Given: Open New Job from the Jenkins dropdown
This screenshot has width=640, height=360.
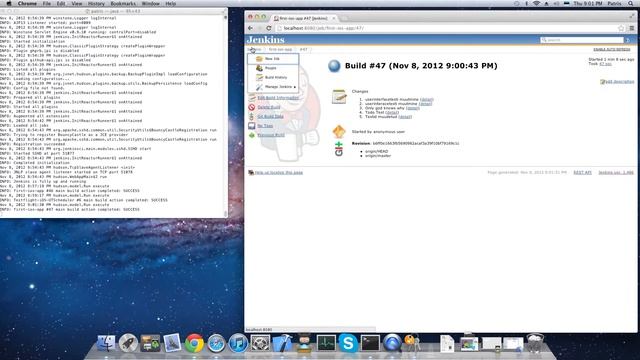Looking at the screenshot, I should click(x=272, y=59).
